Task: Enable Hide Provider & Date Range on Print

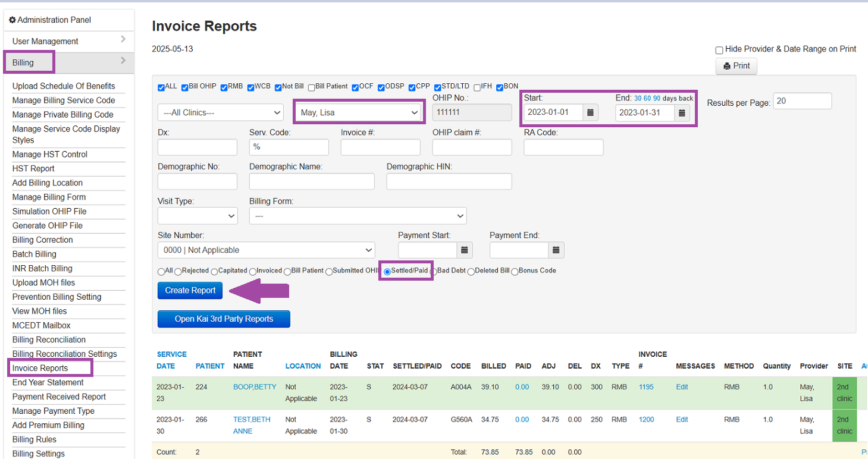Action: click(x=719, y=51)
